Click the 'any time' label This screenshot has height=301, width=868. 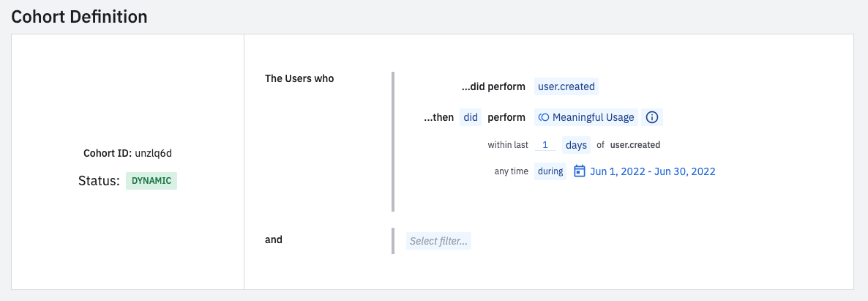click(x=511, y=171)
